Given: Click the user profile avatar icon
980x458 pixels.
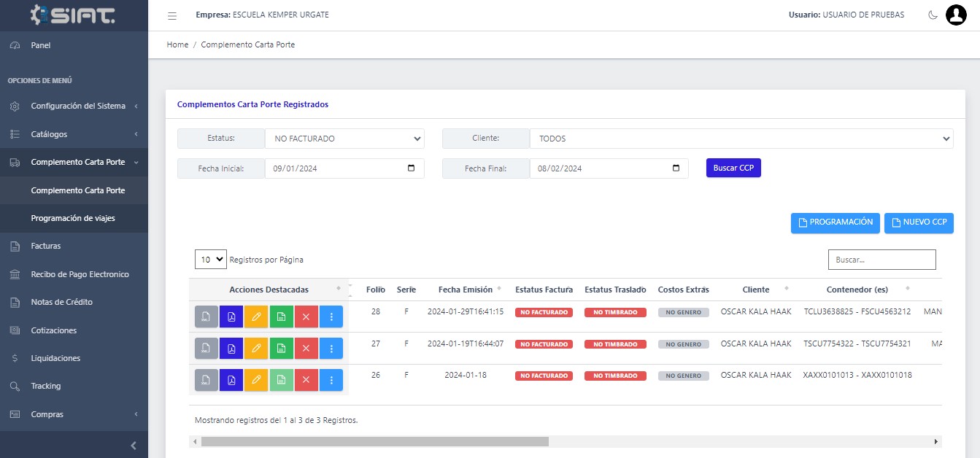Looking at the screenshot, I should tap(955, 15).
